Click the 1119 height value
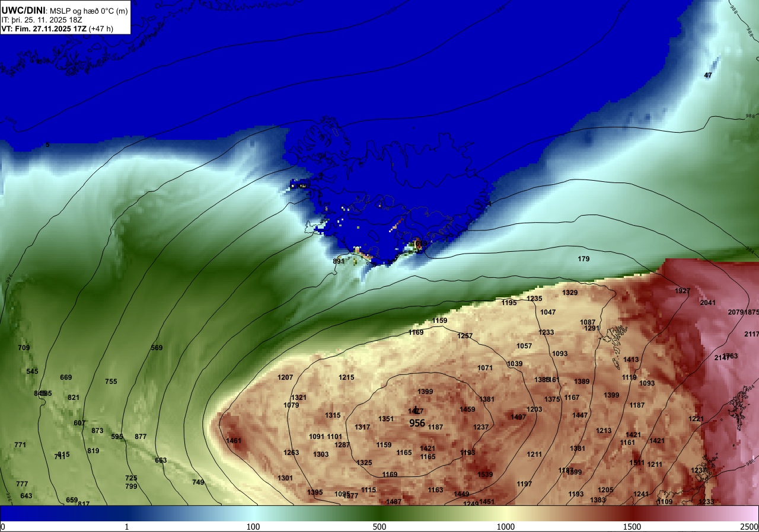The image size is (759, 532). coord(629,377)
